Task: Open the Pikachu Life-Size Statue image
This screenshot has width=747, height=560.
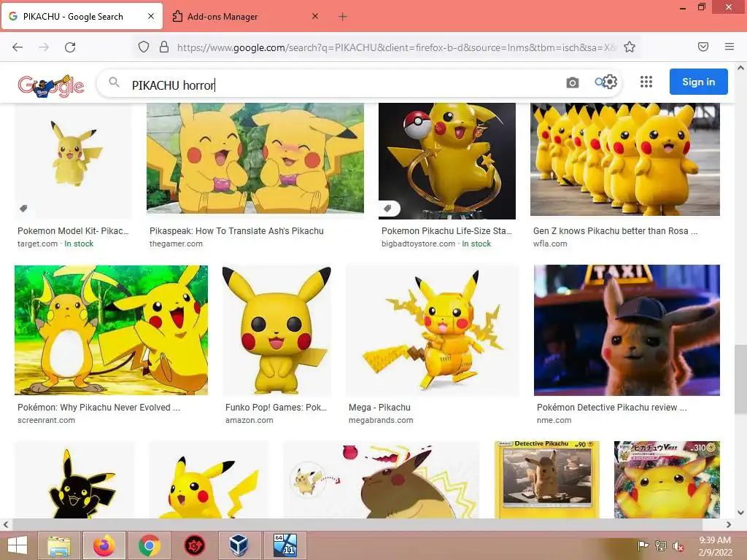Action: tap(447, 161)
